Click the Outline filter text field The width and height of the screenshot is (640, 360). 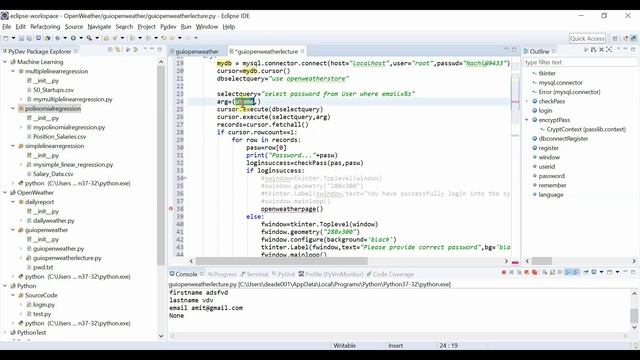580,62
